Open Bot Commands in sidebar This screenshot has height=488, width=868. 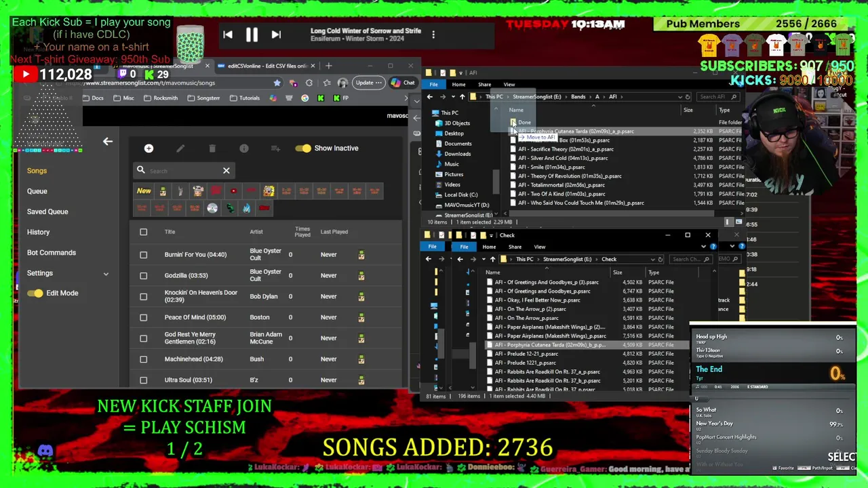click(x=52, y=253)
